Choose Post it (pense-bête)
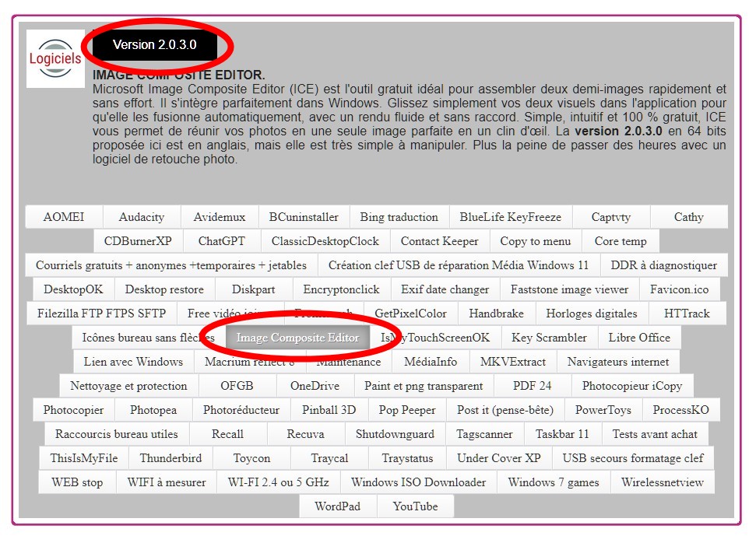The height and width of the screenshot is (543, 756). (505, 409)
